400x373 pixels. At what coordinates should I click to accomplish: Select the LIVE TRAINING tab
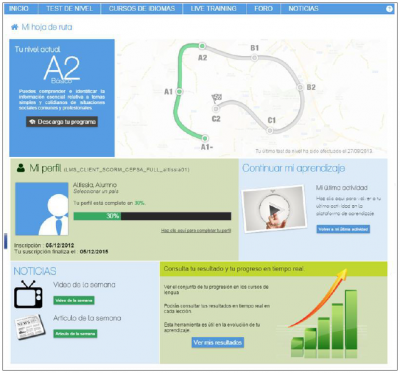(214, 9)
